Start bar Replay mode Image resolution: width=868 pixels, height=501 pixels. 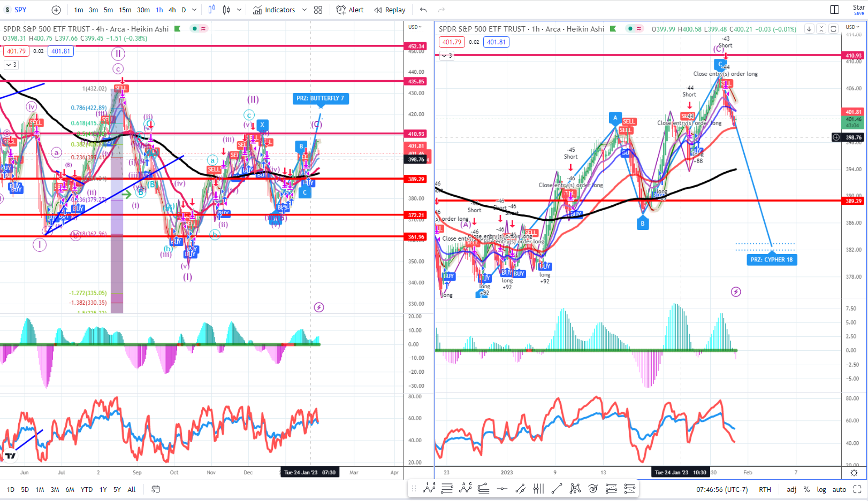click(390, 10)
